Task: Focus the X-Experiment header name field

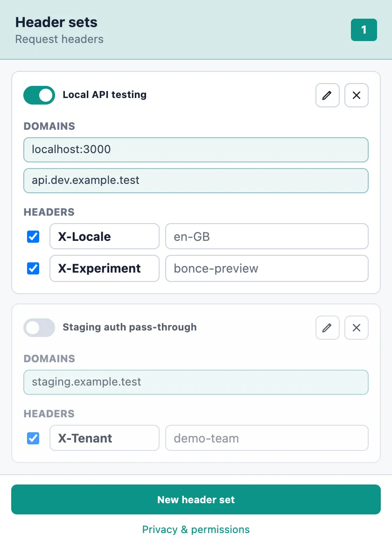Action: (x=105, y=268)
